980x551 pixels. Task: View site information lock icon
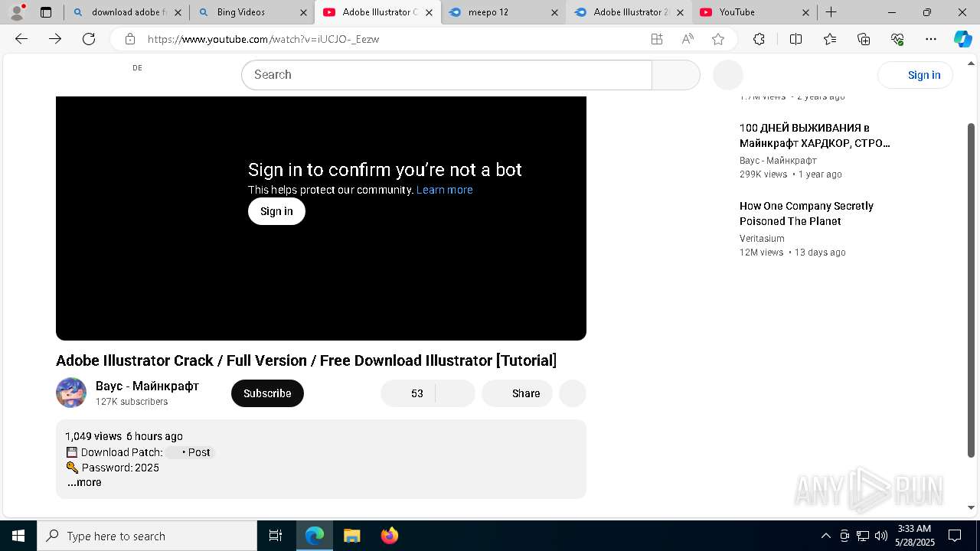[x=130, y=39]
